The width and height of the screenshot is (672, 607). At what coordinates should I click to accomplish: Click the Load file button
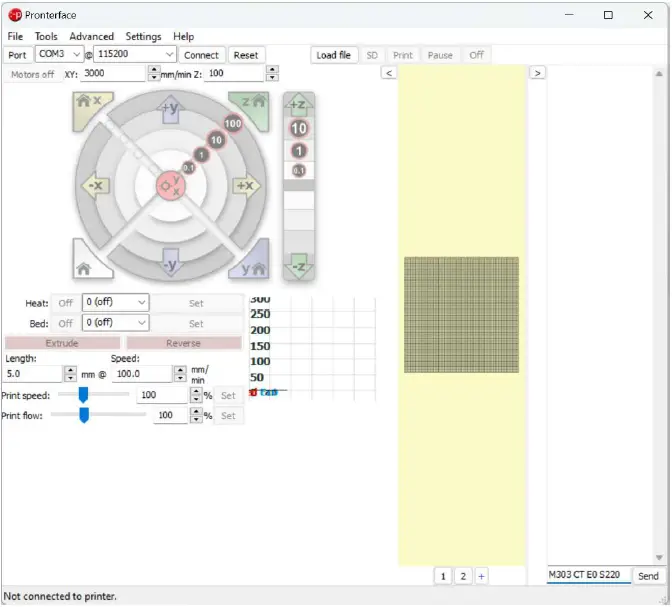click(x=333, y=55)
